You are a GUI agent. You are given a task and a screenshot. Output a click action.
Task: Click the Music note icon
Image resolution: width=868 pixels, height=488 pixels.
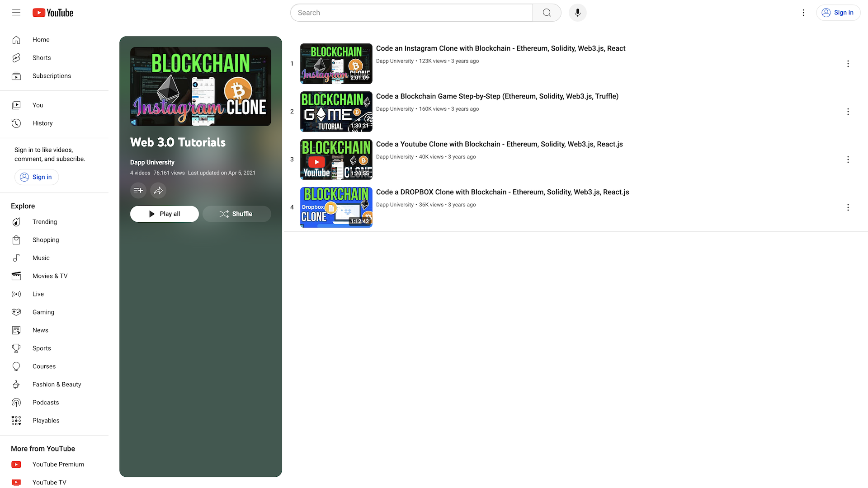click(16, 258)
